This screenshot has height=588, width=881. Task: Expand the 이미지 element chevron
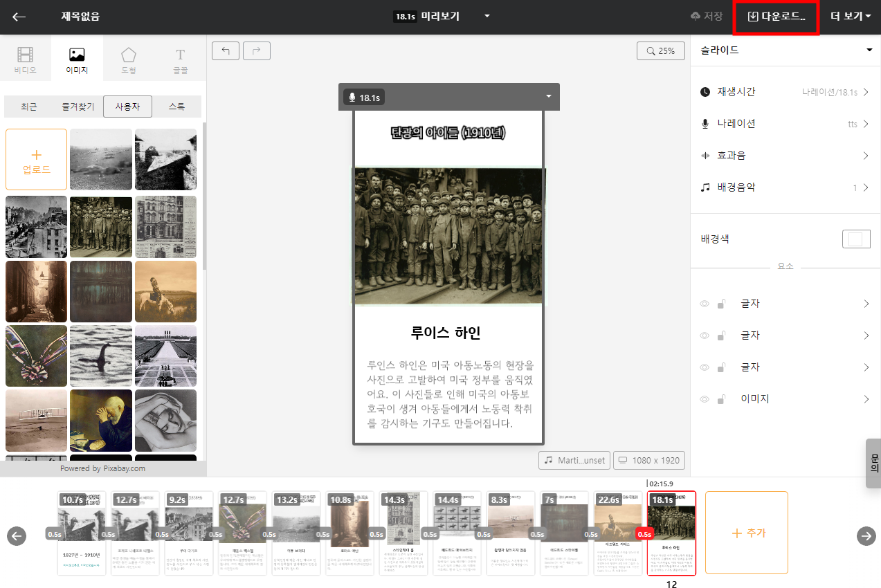866,399
